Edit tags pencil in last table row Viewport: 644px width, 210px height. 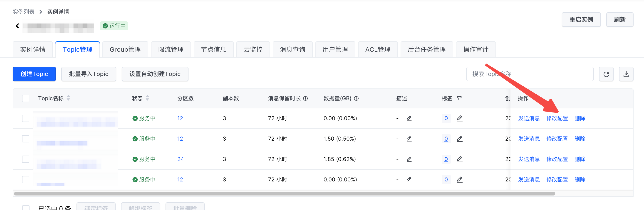coord(460,180)
